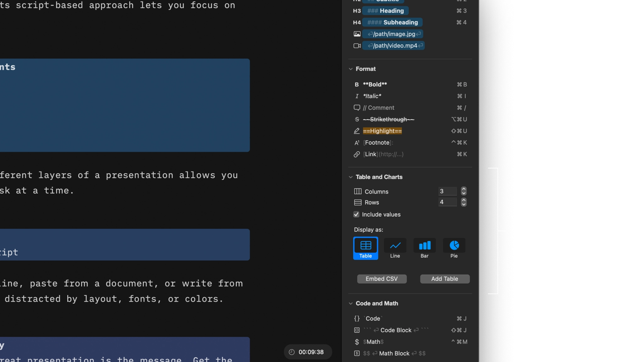Apply H4 Subheading style
The width and height of the screenshot is (644, 362).
[392, 22]
